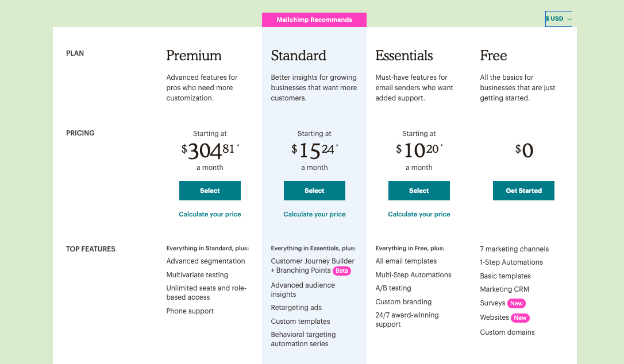Click the Beta badge on Branching Points
The height and width of the screenshot is (364, 624).
point(342,270)
